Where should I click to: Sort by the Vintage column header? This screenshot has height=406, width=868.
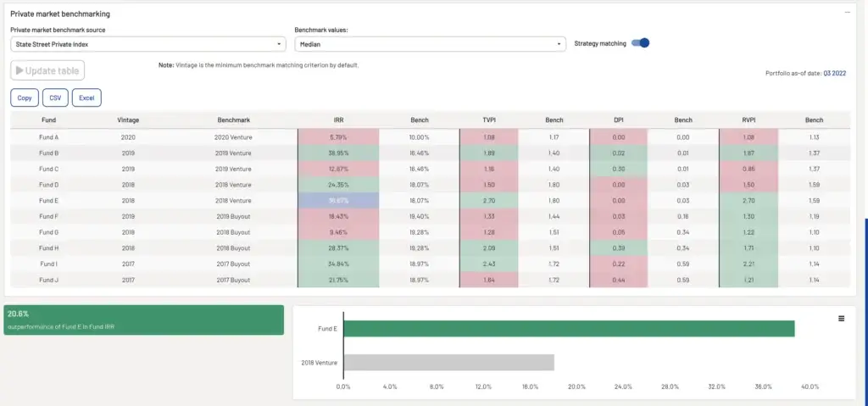(x=128, y=120)
